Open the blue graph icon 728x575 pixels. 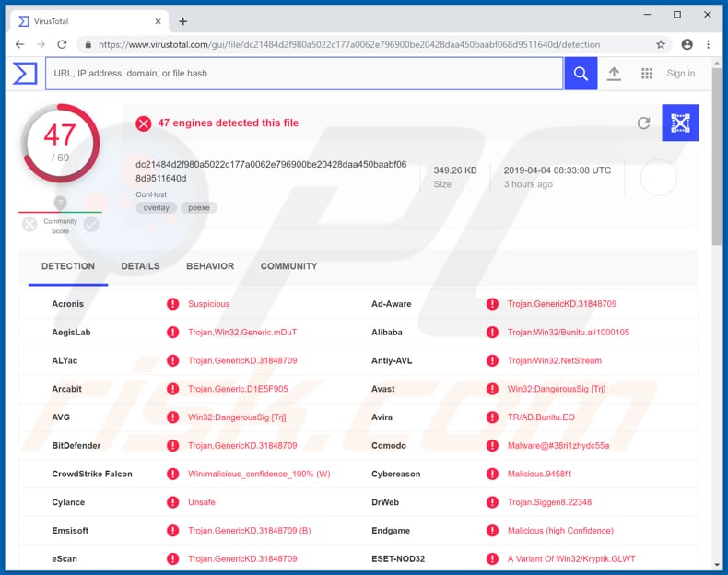(x=680, y=123)
